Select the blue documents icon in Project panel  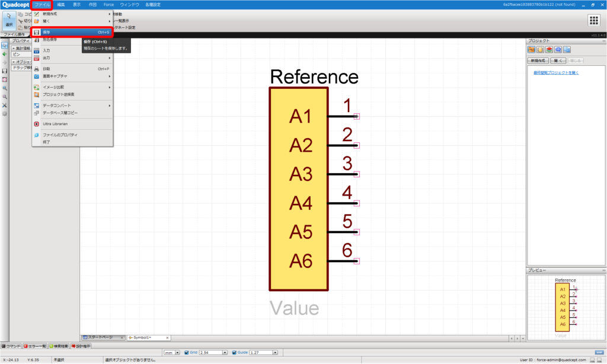[567, 50]
